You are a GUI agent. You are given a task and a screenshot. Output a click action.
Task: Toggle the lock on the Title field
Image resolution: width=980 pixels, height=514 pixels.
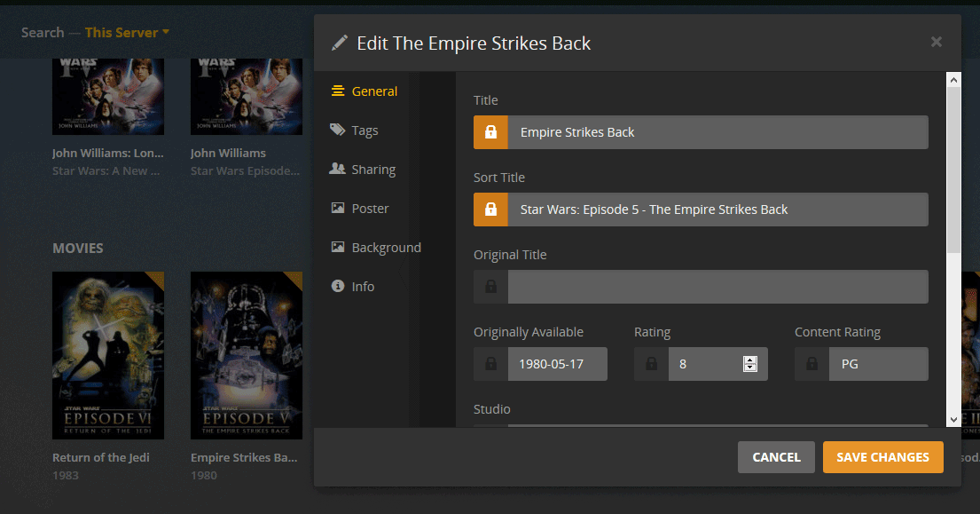pyautogui.click(x=490, y=132)
